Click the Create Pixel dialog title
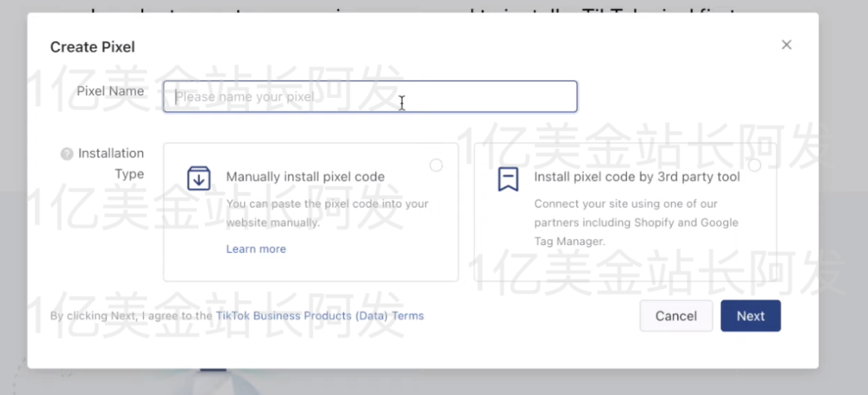Image resolution: width=868 pixels, height=395 pixels. pyautogui.click(x=92, y=47)
